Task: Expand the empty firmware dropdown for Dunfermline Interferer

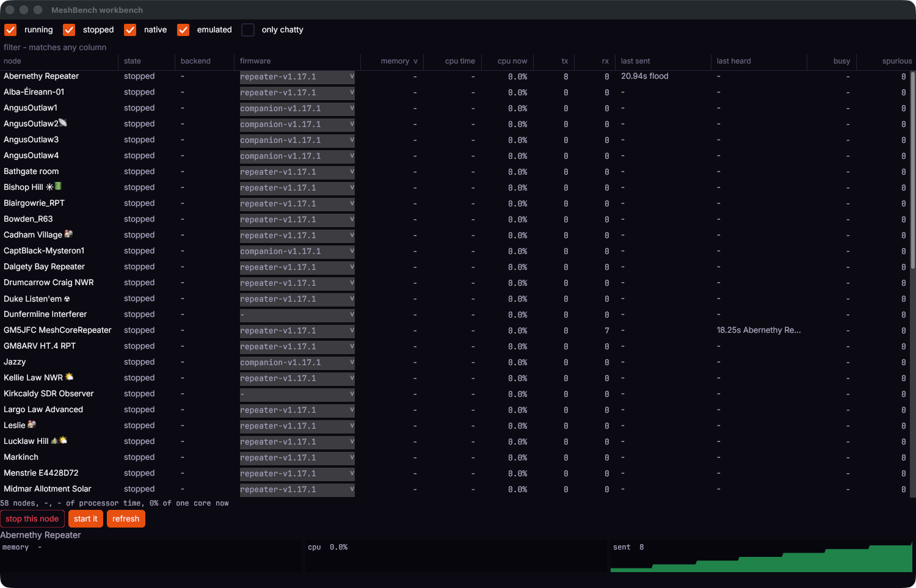Action: point(297,315)
